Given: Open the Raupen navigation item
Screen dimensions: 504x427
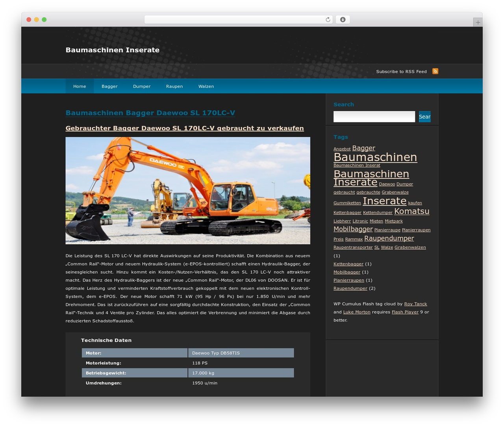Looking at the screenshot, I should click(174, 86).
